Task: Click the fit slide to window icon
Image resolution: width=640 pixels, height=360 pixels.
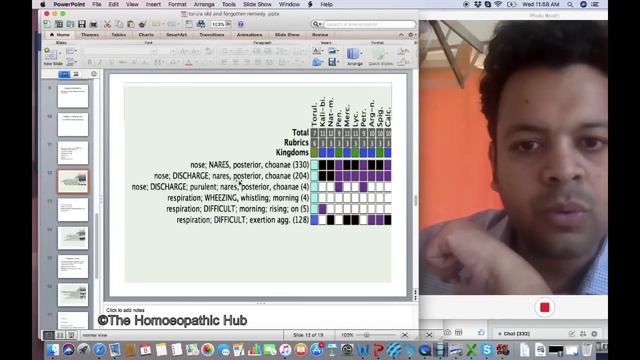Action: 404,335
